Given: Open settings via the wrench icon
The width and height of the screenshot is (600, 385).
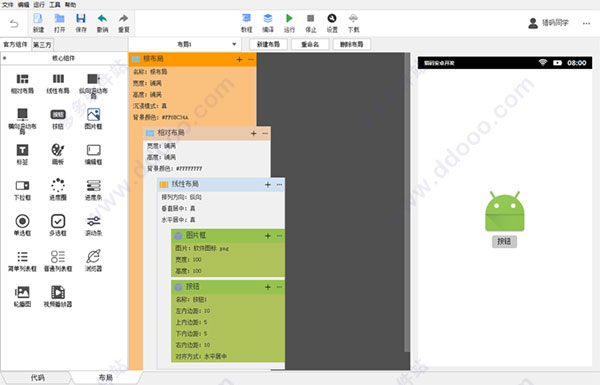Looking at the screenshot, I should coord(332,18).
